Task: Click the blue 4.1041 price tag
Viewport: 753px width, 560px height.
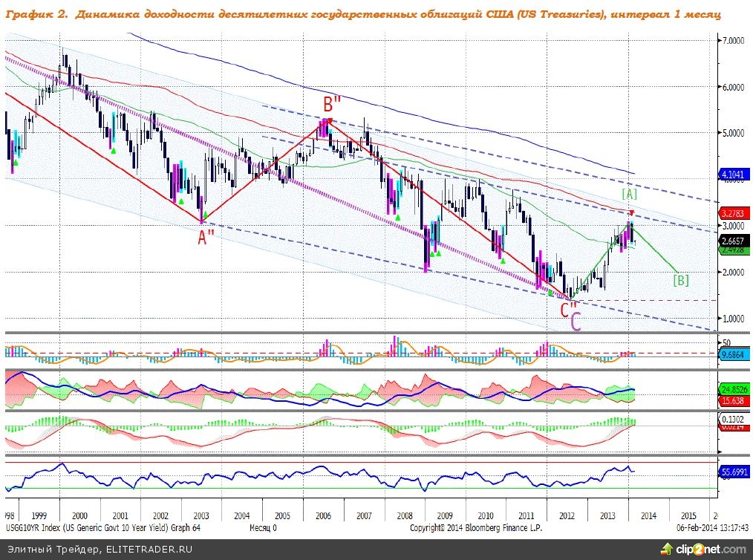Action: [735, 175]
